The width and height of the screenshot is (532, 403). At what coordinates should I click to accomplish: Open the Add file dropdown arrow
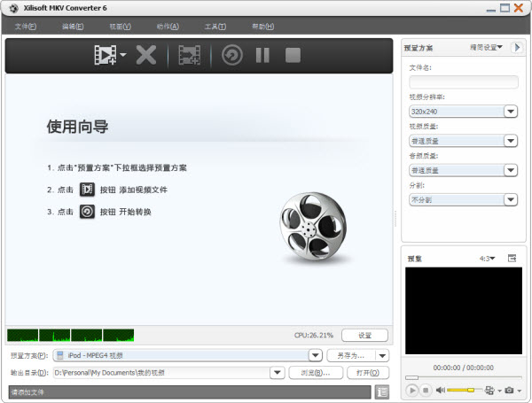[123, 55]
